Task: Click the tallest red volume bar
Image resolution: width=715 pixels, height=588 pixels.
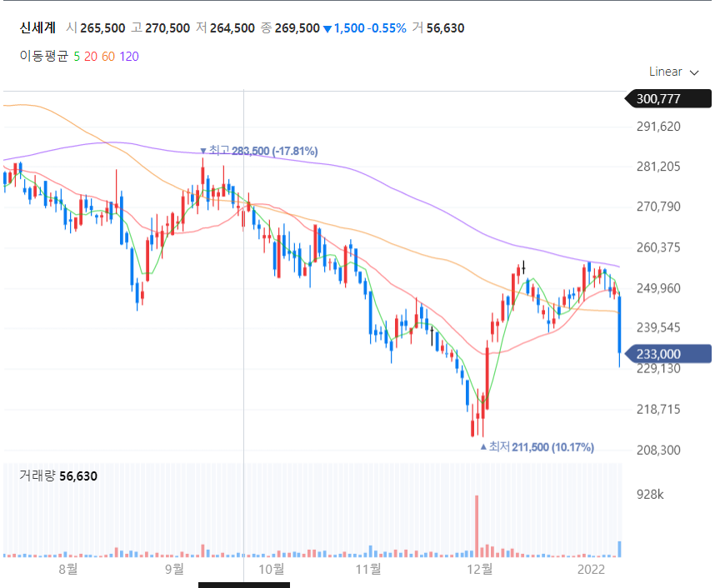Action: tap(477, 526)
